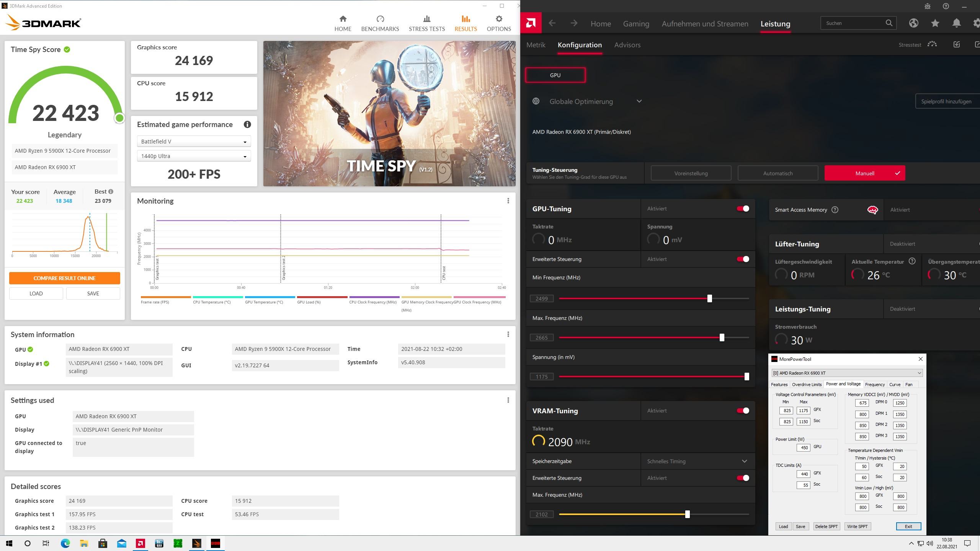The image size is (980, 551).
Task: Open File Explorer from the taskbar
Action: pyautogui.click(x=84, y=543)
